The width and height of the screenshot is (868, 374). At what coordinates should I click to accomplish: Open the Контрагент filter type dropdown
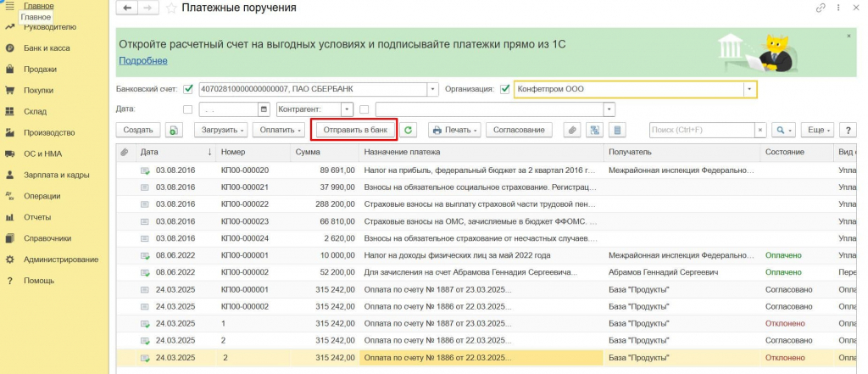tap(347, 109)
